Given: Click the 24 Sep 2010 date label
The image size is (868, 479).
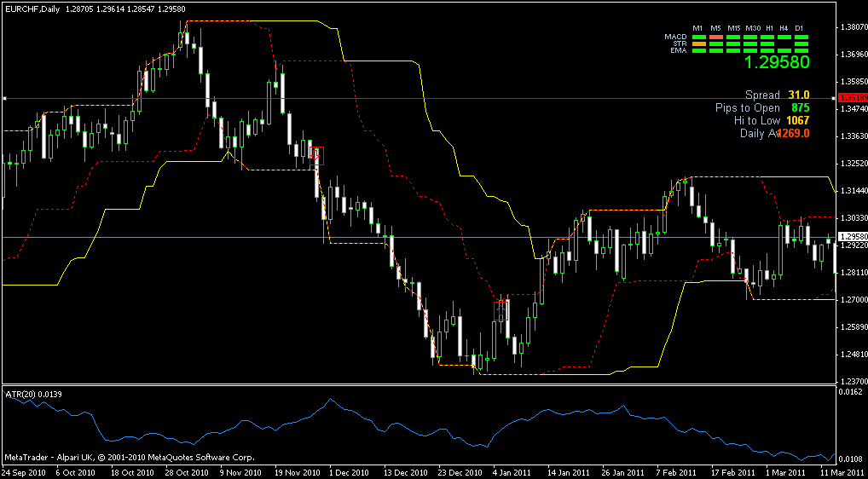Looking at the screenshot, I should tap(22, 474).
